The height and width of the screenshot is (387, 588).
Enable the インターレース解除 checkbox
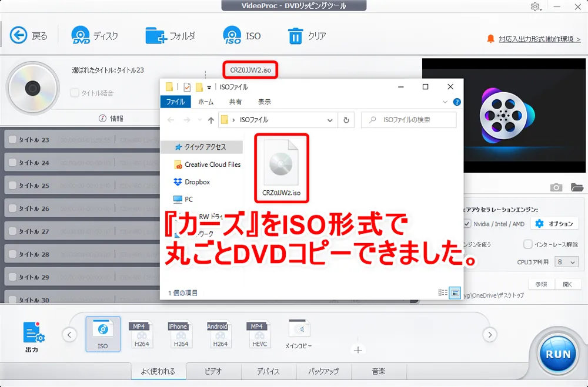point(527,244)
